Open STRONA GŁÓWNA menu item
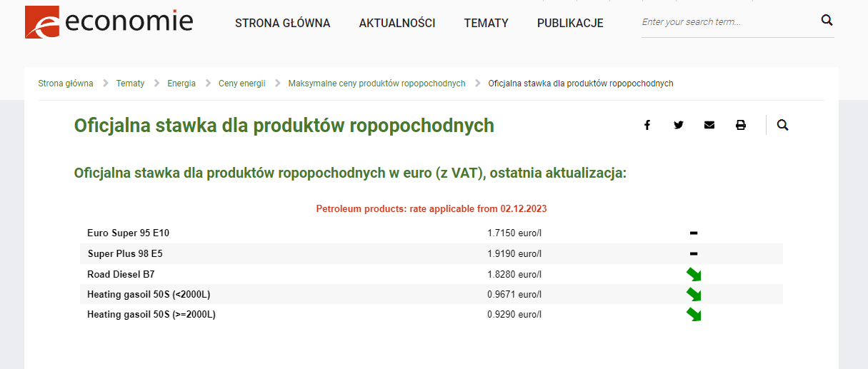 (282, 23)
